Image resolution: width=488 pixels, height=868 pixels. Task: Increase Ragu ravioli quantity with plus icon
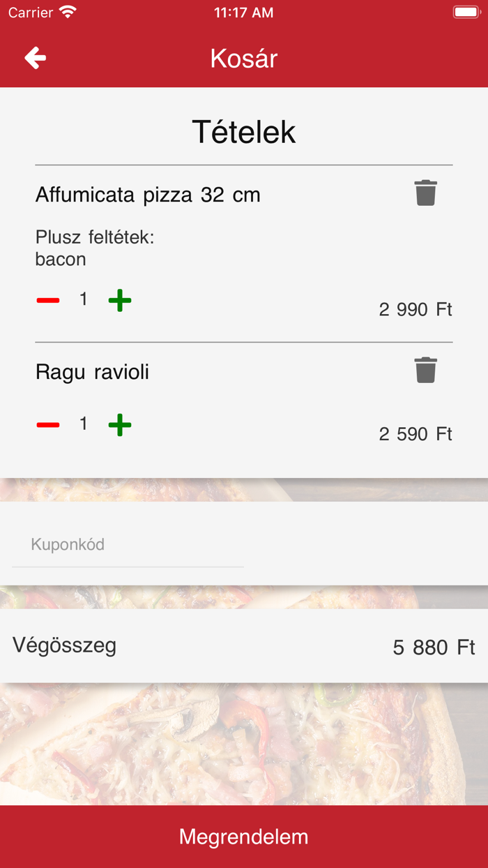(119, 424)
